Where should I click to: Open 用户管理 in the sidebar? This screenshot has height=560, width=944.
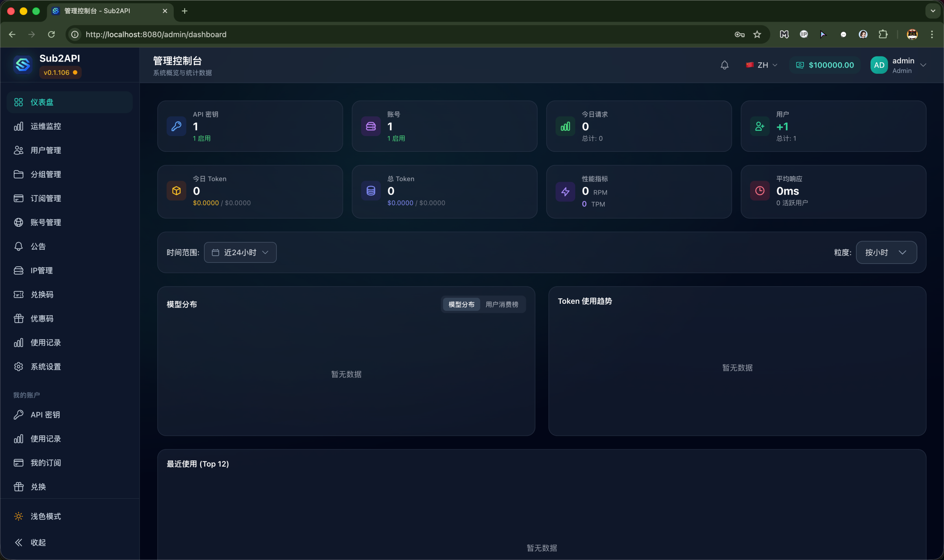[x=45, y=150]
